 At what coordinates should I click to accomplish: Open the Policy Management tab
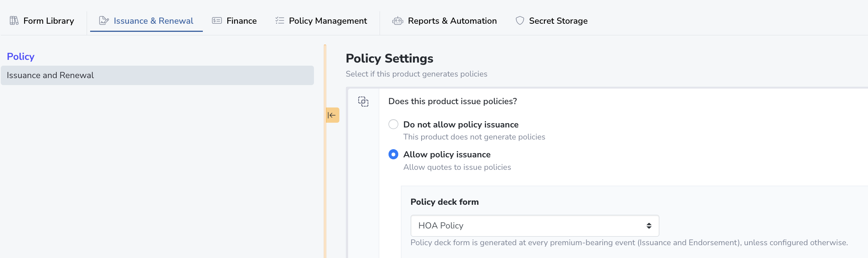[321, 21]
